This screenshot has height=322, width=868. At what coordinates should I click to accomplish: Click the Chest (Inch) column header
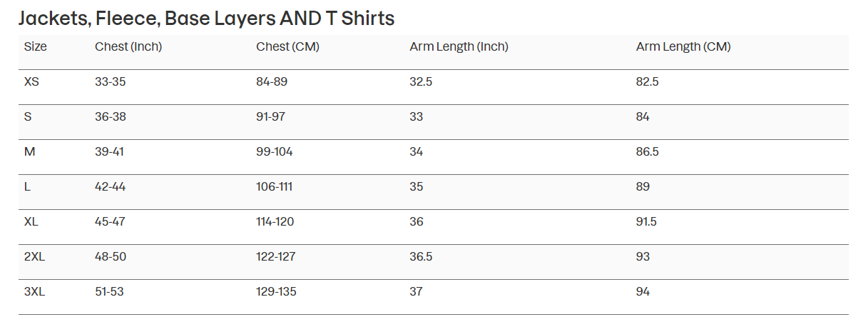tap(128, 47)
